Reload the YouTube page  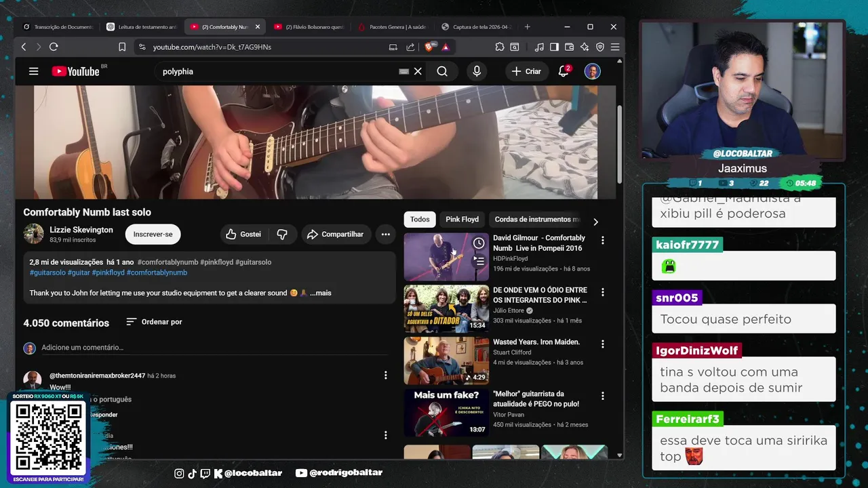54,47
